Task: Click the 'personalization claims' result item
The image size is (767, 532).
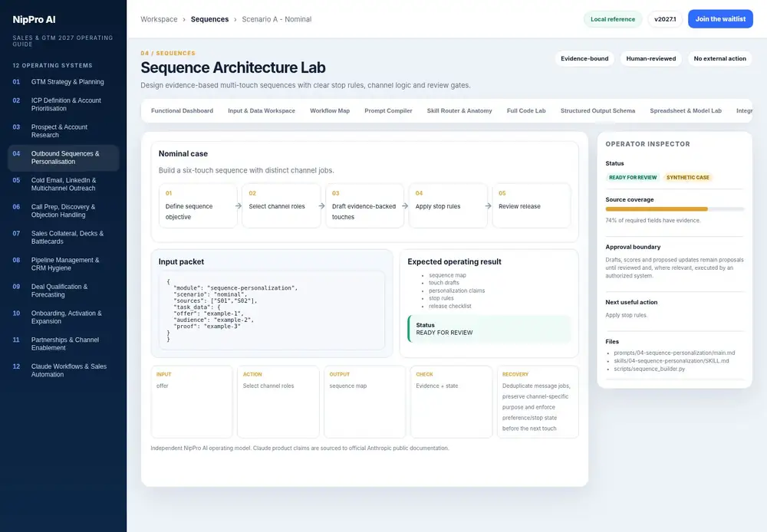Action: [457, 291]
